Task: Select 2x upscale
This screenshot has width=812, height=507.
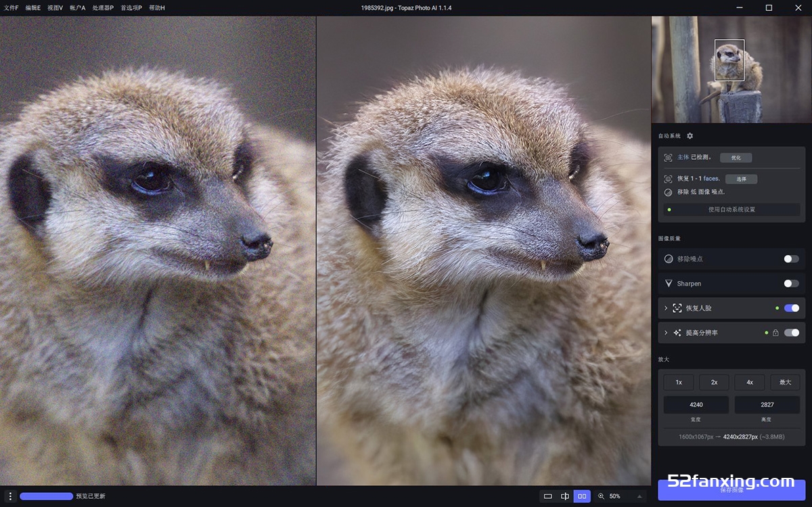Action: coord(714,382)
